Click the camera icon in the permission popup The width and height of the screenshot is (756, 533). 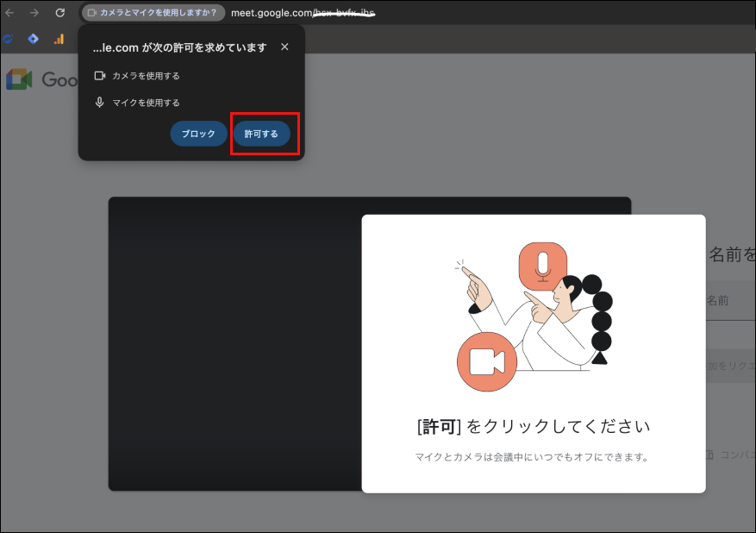point(100,76)
